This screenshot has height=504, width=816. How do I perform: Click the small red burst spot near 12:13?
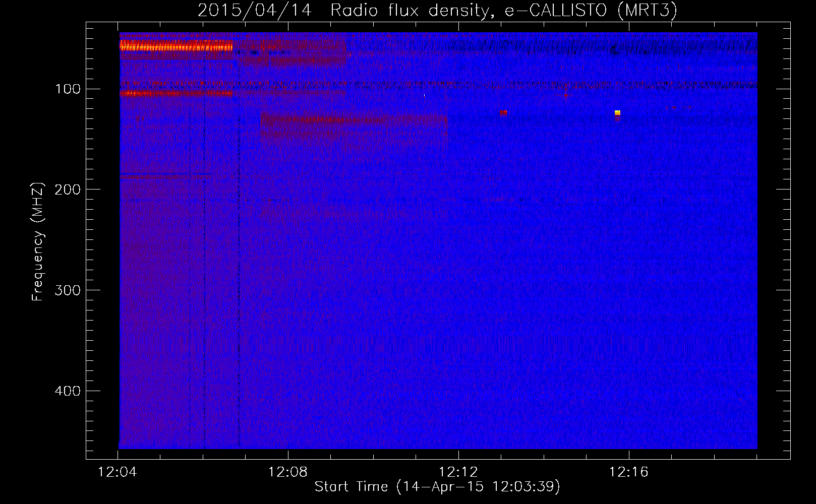click(503, 113)
